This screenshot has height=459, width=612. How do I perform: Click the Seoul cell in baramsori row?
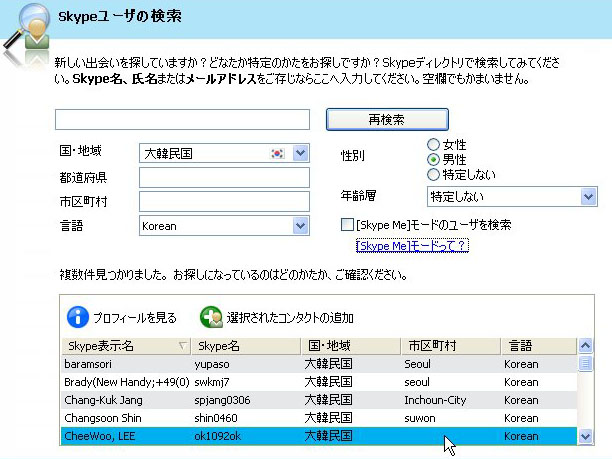[417, 364]
